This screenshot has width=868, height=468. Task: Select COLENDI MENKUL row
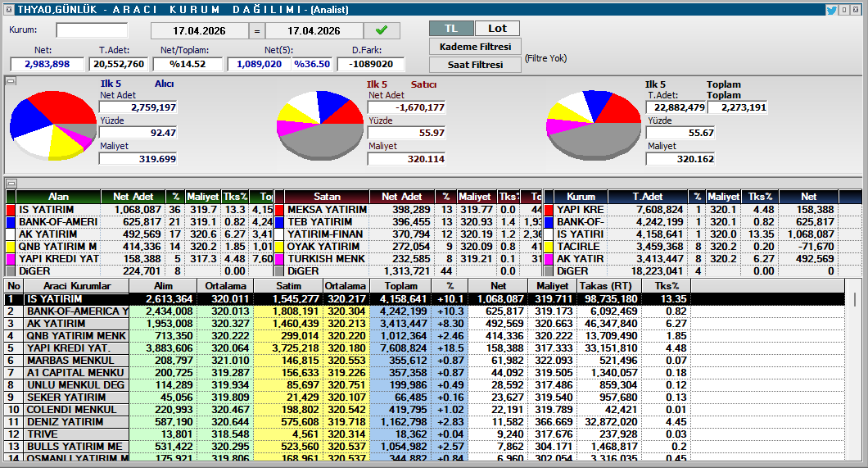[x=425, y=409]
